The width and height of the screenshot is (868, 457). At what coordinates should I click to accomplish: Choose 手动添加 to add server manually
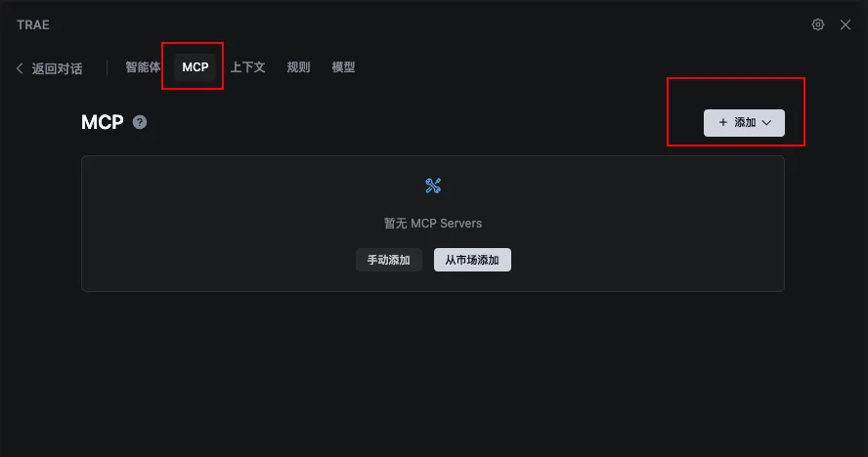(x=389, y=260)
